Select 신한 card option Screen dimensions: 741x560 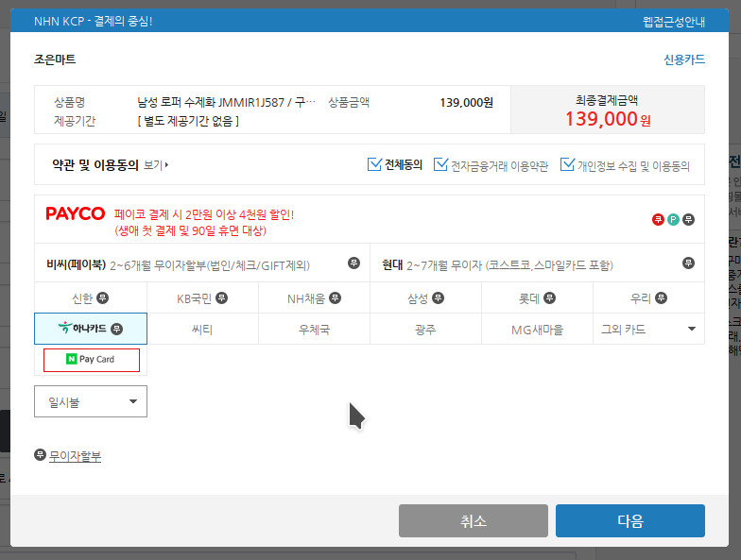point(91,298)
